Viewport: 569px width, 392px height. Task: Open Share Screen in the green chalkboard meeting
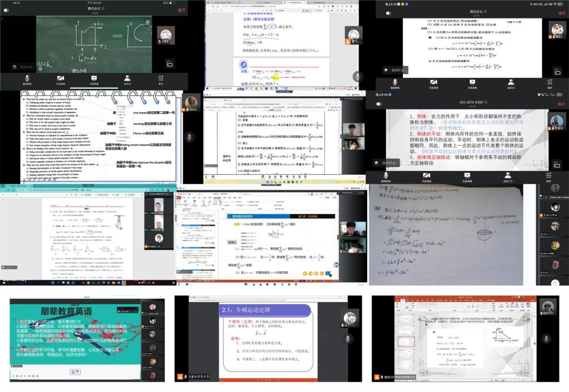click(x=94, y=79)
